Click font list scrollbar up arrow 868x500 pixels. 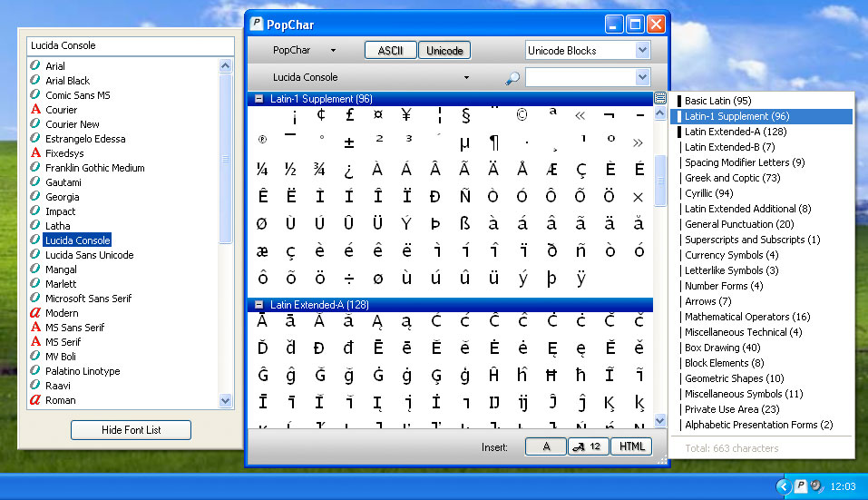click(225, 66)
